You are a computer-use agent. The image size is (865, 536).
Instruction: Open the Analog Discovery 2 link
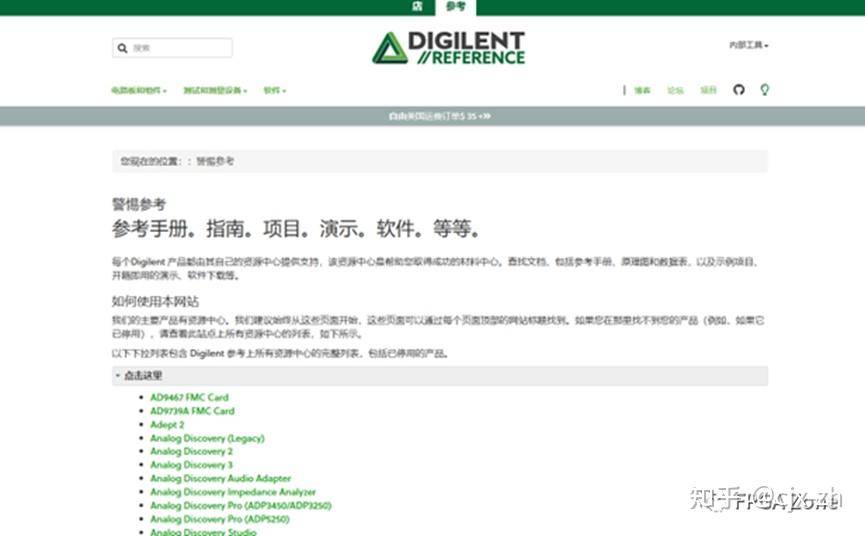[x=191, y=451]
